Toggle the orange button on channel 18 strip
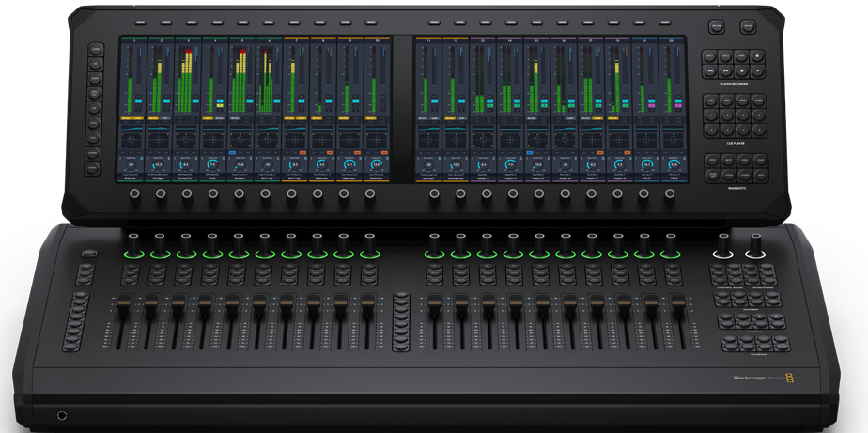This screenshot has width=868, height=433. (628, 153)
